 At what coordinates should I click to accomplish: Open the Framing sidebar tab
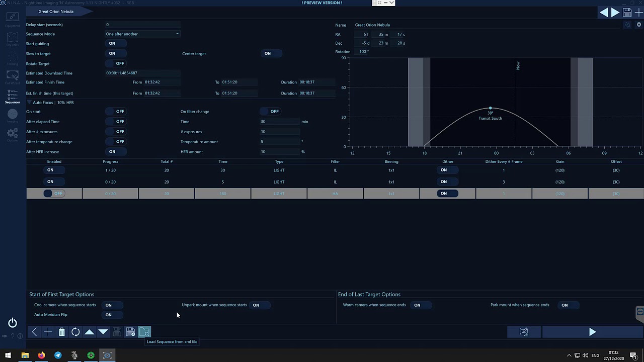click(x=13, y=58)
